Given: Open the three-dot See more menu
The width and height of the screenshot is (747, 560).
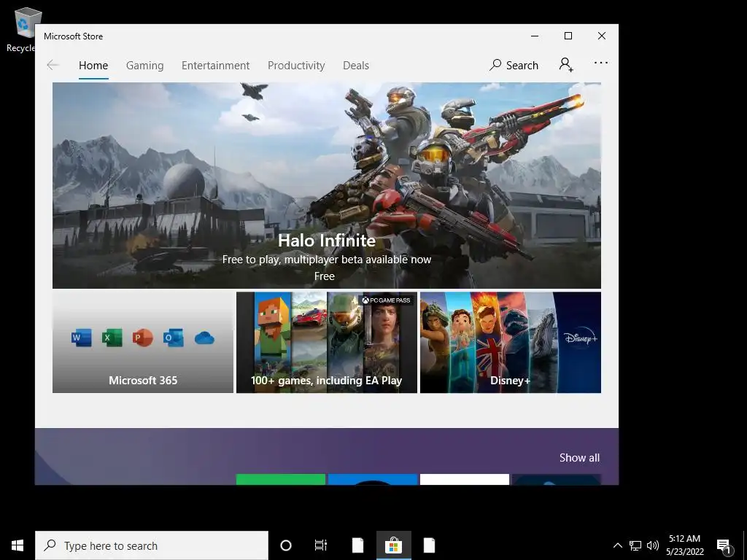Looking at the screenshot, I should click(x=601, y=63).
